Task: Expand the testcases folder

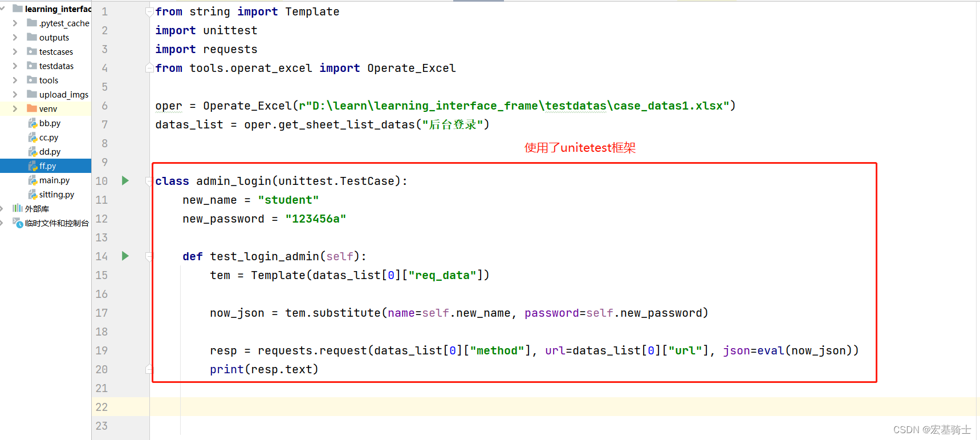Action: click(x=15, y=52)
